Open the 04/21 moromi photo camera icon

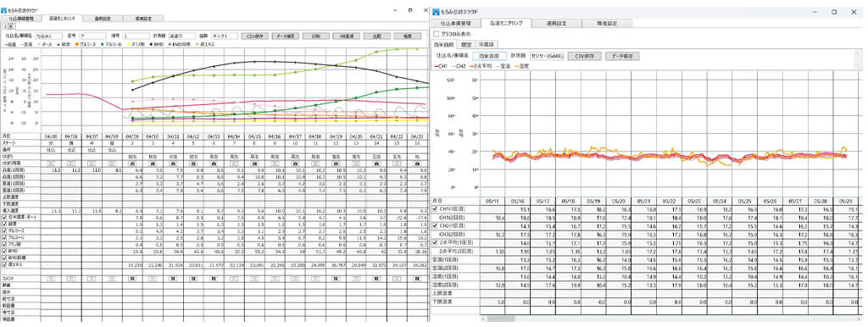pyautogui.click(x=376, y=163)
